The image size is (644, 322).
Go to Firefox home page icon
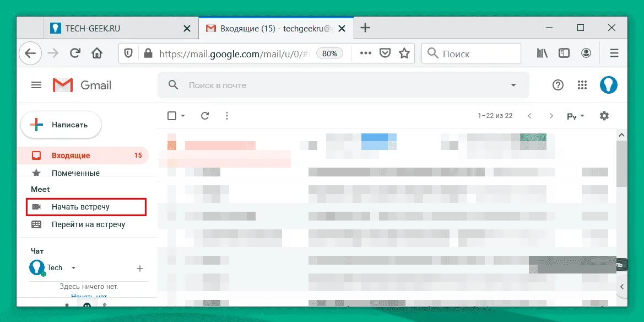tap(97, 53)
